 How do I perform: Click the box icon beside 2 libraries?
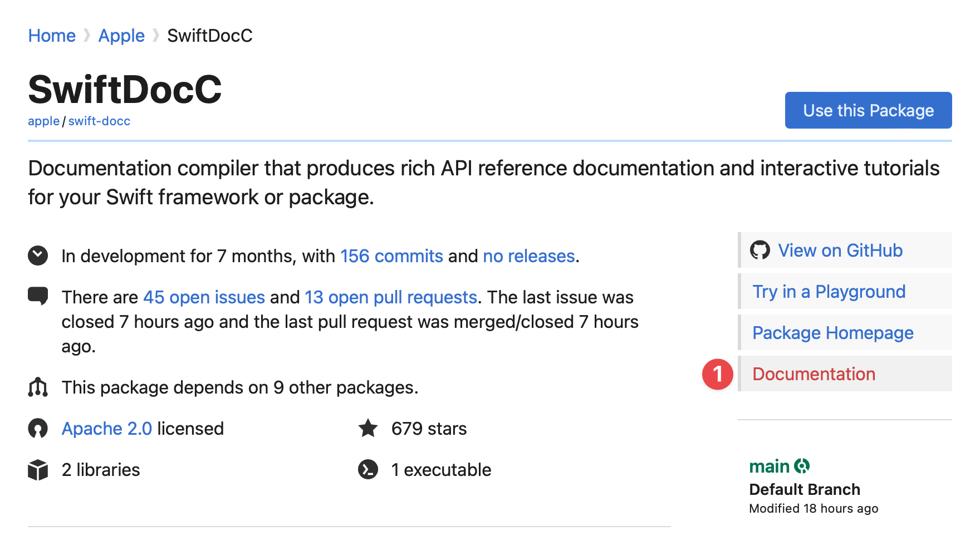[x=38, y=470]
